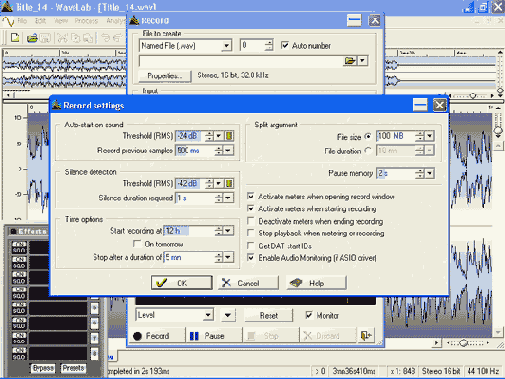Open the Edit menu
Image resolution: width=505 pixels, height=379 pixels.
click(x=41, y=21)
